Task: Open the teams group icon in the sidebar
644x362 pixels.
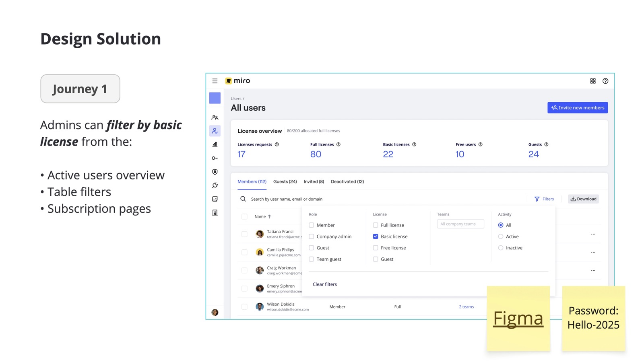Action: [215, 117]
